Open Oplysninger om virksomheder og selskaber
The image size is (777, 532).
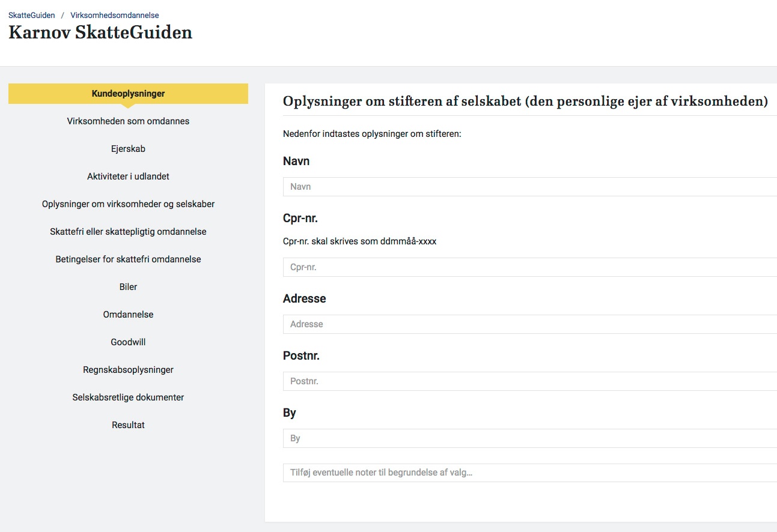pyautogui.click(x=128, y=204)
